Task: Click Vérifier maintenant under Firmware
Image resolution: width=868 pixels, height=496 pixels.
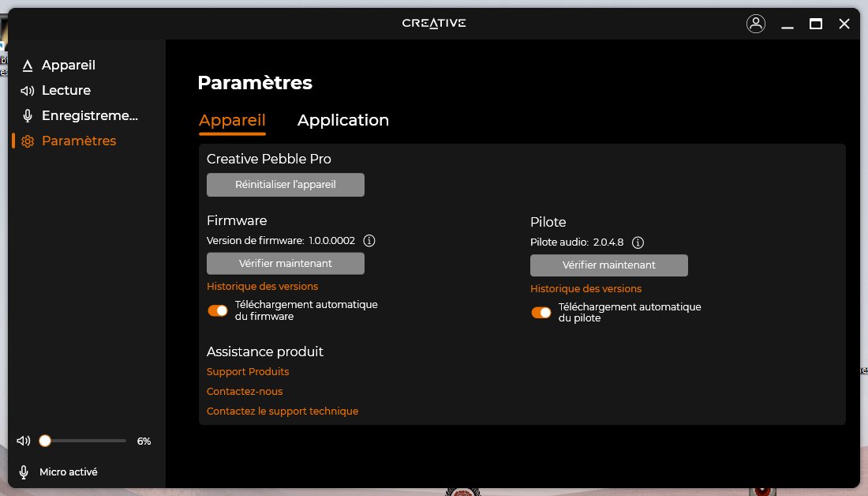Action: point(285,263)
